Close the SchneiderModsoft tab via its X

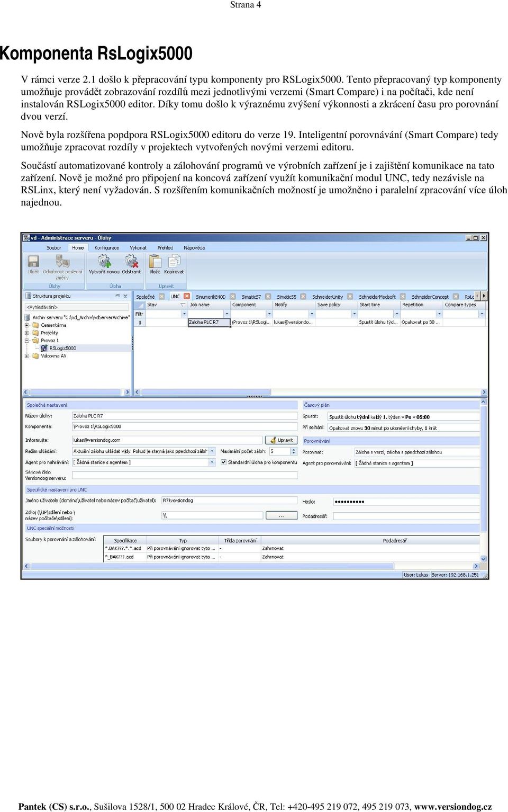(403, 297)
